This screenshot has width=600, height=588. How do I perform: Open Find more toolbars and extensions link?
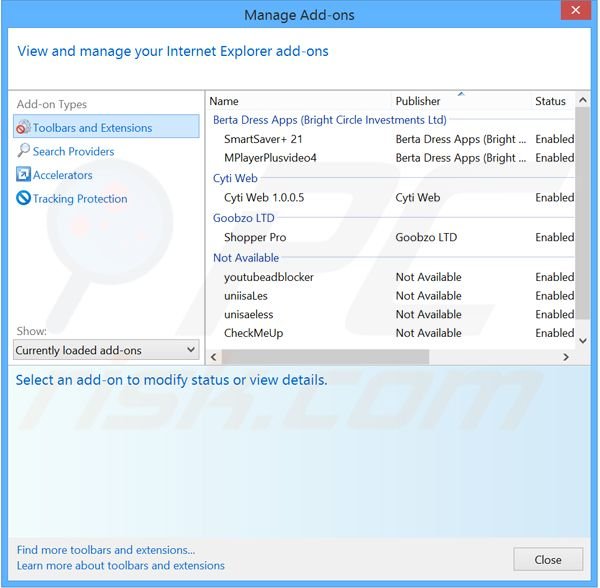106,550
